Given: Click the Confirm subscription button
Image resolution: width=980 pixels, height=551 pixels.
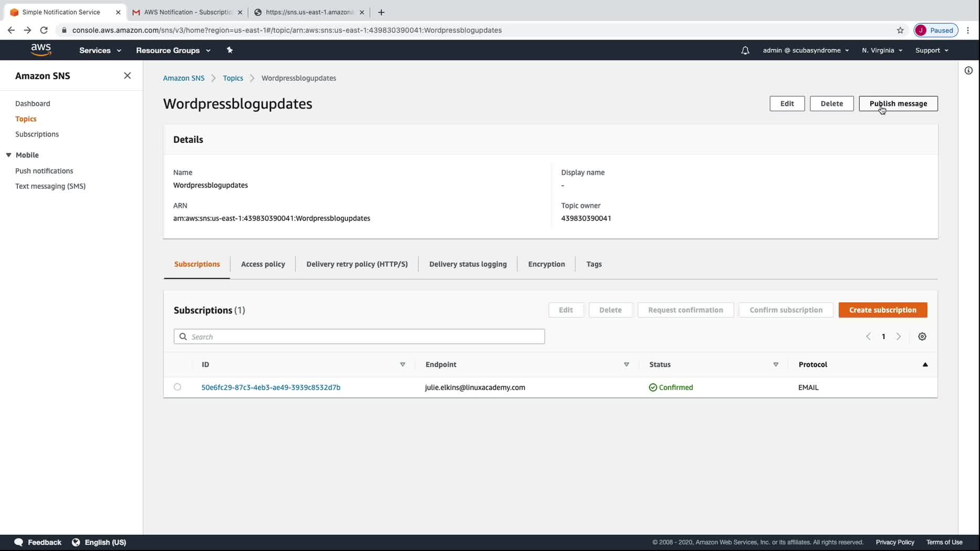Looking at the screenshot, I should (786, 310).
